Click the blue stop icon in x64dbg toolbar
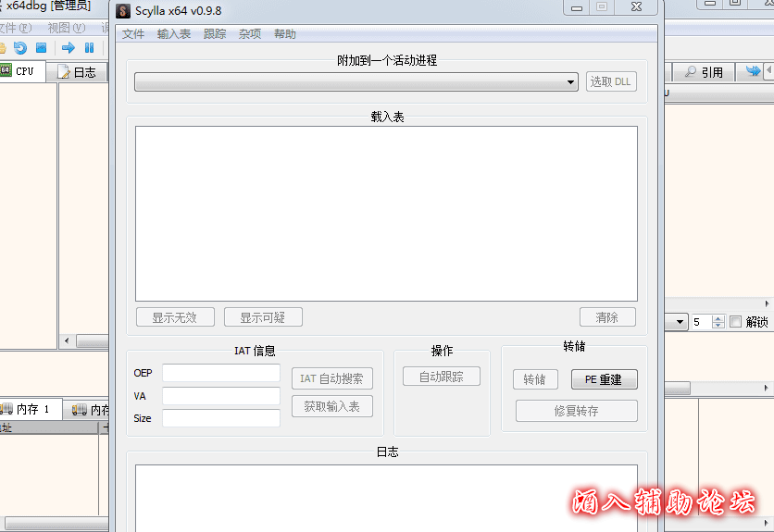 point(42,48)
